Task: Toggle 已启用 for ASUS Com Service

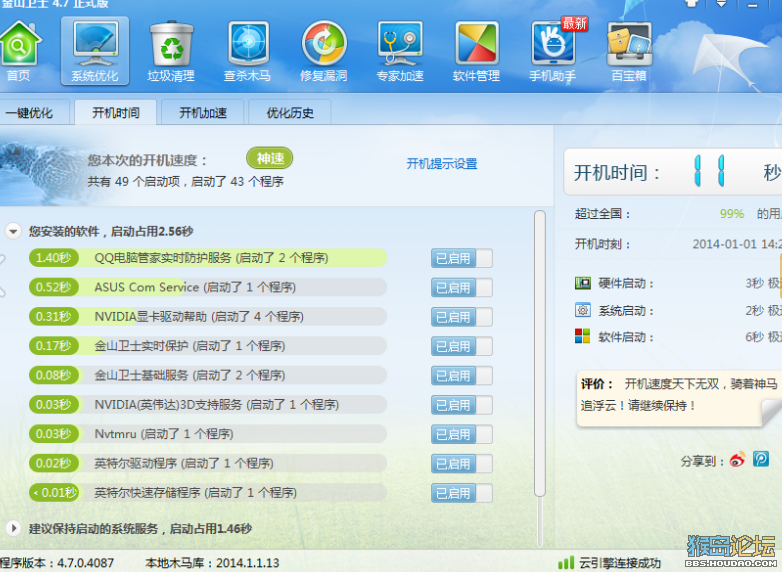Action: coord(462,288)
